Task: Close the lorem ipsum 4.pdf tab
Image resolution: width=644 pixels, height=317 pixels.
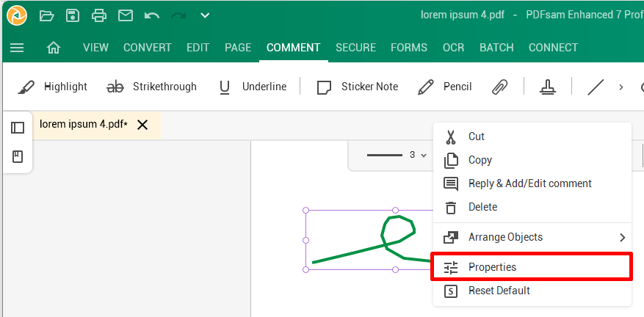Action: point(142,125)
